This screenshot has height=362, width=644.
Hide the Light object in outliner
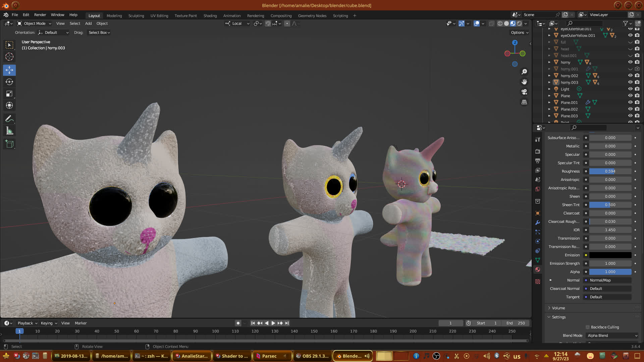click(630, 89)
